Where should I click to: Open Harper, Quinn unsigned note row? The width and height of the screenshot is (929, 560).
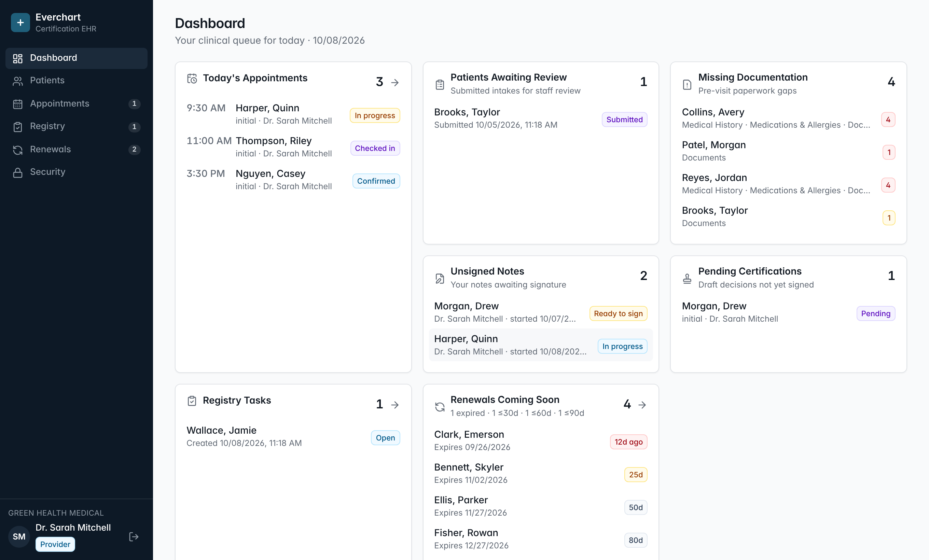coord(541,345)
